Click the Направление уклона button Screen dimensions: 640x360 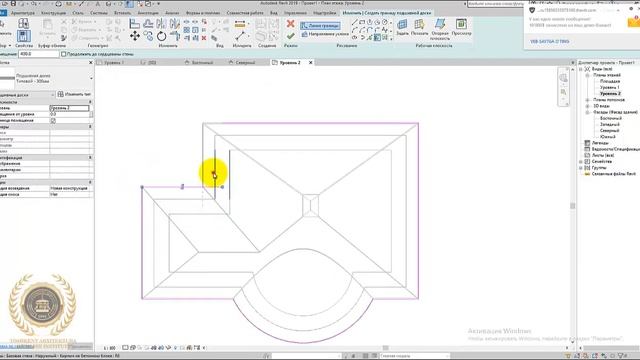pos(325,34)
